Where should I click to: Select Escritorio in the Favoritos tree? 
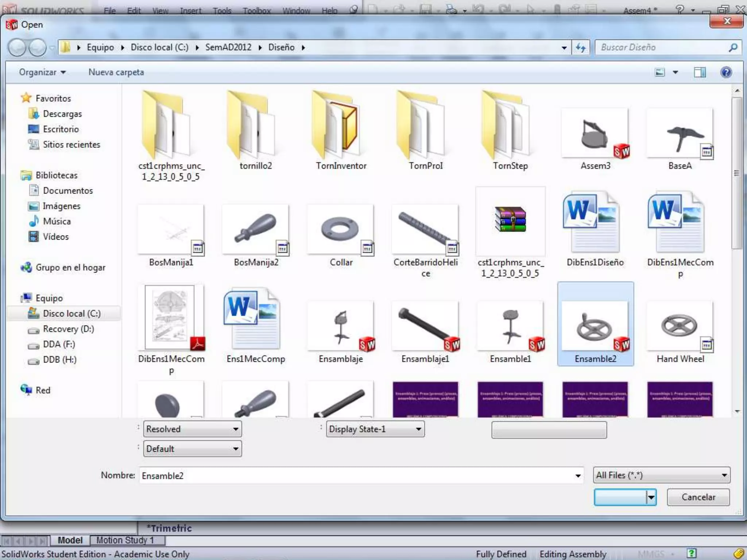[61, 129]
